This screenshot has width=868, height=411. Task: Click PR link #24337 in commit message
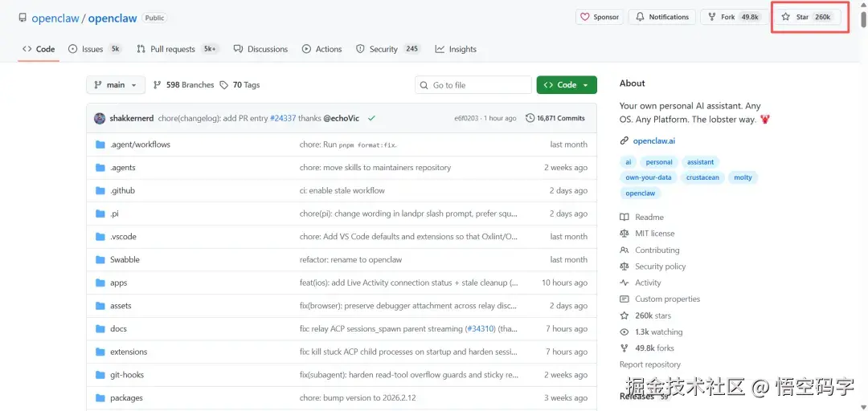click(x=283, y=118)
